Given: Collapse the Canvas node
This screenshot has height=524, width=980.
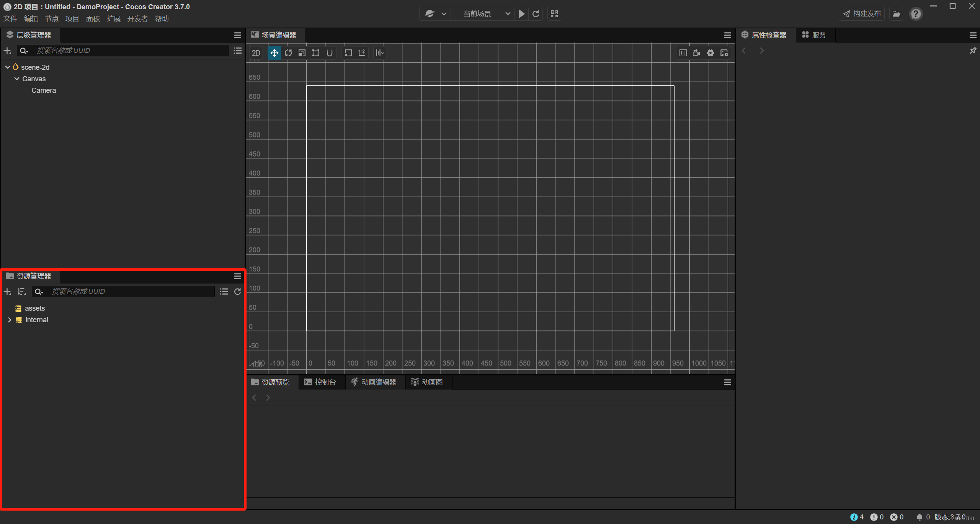Looking at the screenshot, I should 17,79.
